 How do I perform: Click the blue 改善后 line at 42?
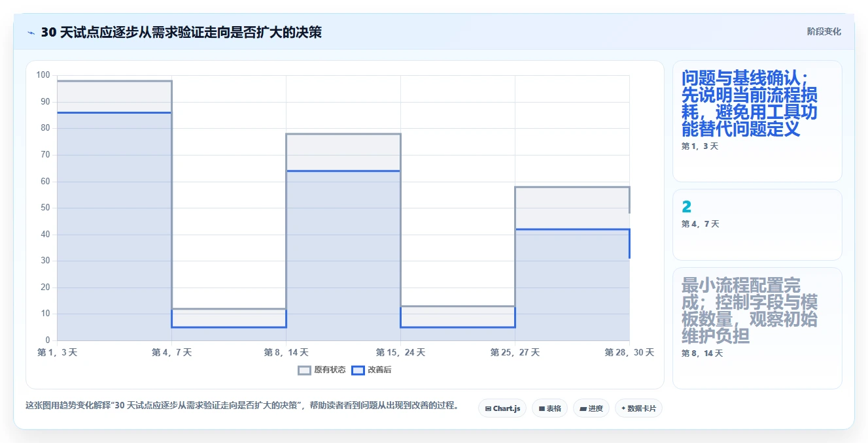[572, 229]
